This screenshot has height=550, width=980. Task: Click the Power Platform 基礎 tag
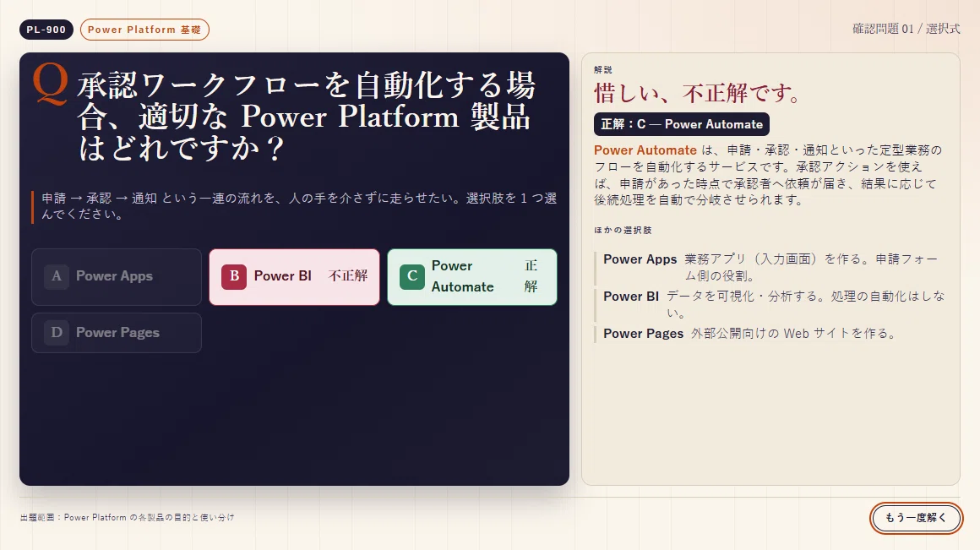tap(144, 30)
